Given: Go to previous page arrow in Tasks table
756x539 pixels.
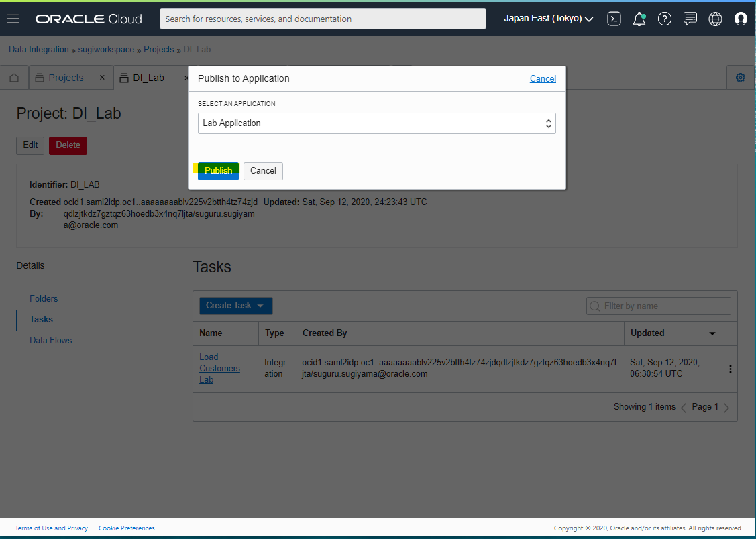Looking at the screenshot, I should [683, 408].
